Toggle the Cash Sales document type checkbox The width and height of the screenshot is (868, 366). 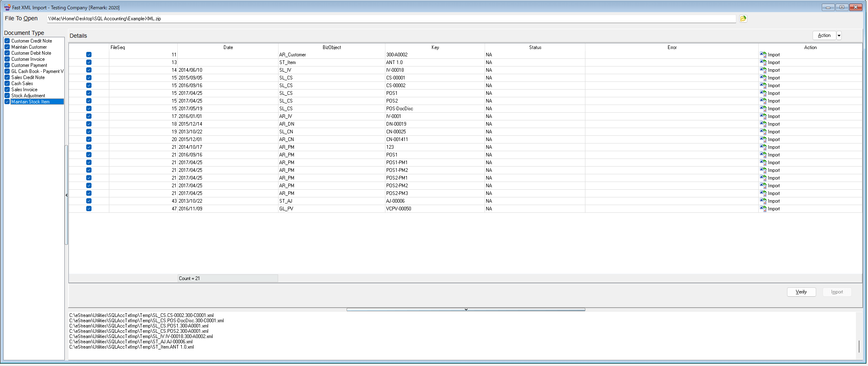point(7,83)
